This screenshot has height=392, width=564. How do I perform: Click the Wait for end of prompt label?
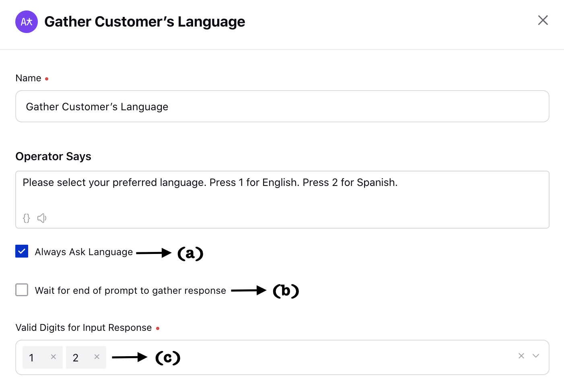click(x=130, y=291)
